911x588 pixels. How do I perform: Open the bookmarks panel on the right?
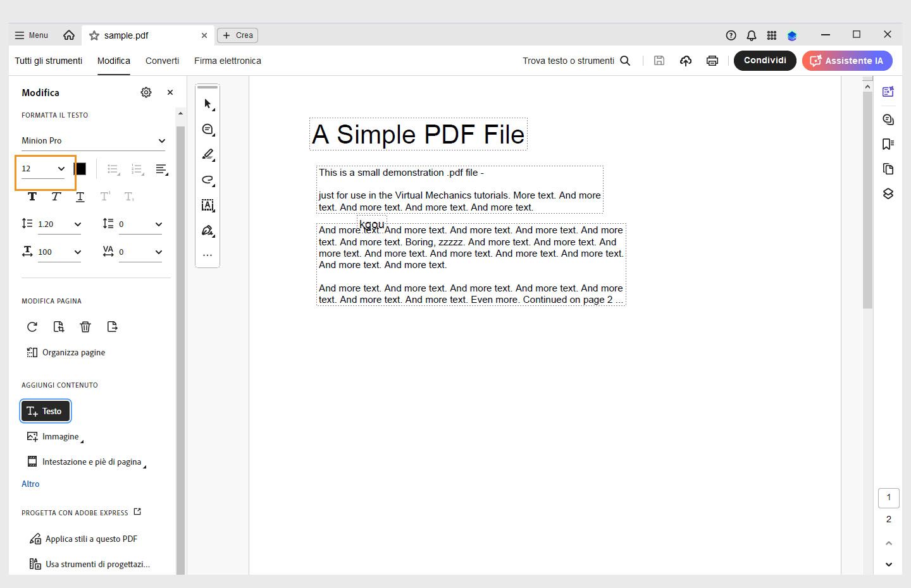point(888,144)
